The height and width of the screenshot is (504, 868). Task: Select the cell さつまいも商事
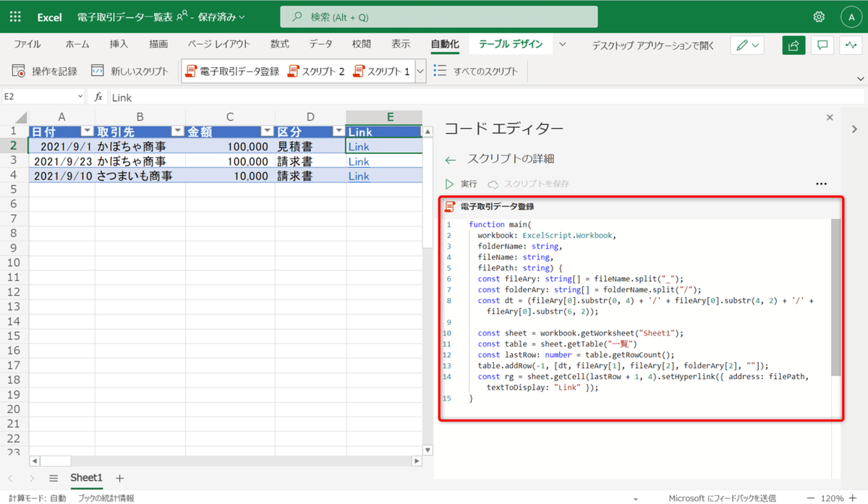140,176
